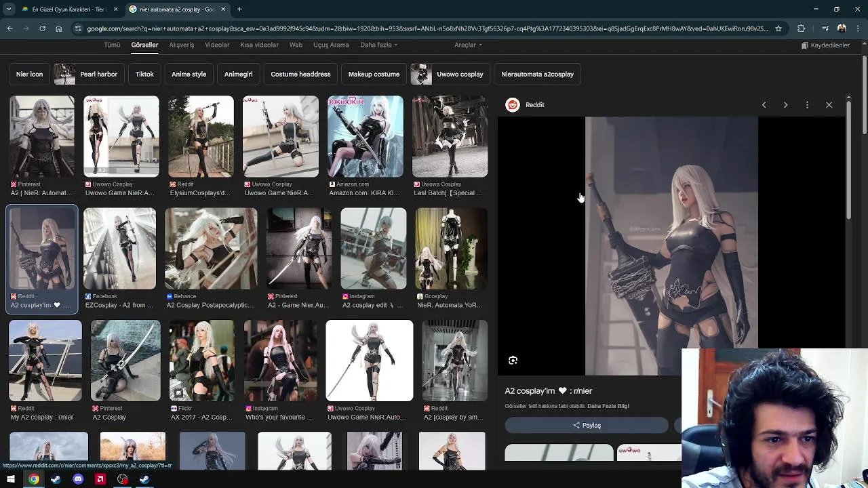Open the browser extensions puzzle icon
The height and width of the screenshot is (488, 868).
coord(802,28)
